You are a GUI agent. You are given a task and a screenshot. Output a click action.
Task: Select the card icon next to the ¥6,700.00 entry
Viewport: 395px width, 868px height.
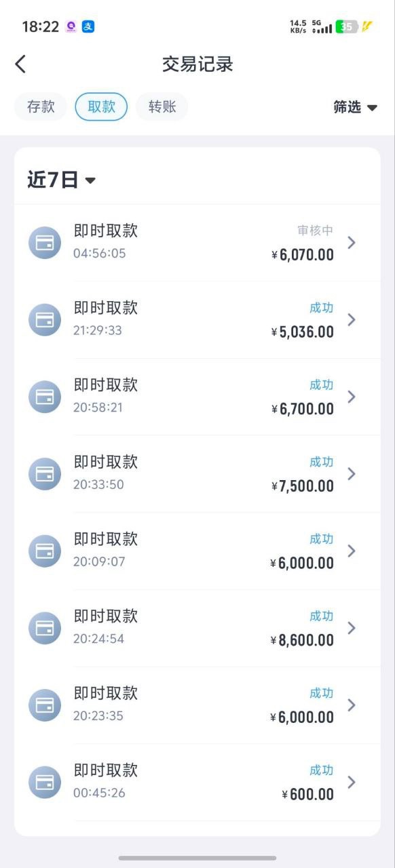pos(45,397)
